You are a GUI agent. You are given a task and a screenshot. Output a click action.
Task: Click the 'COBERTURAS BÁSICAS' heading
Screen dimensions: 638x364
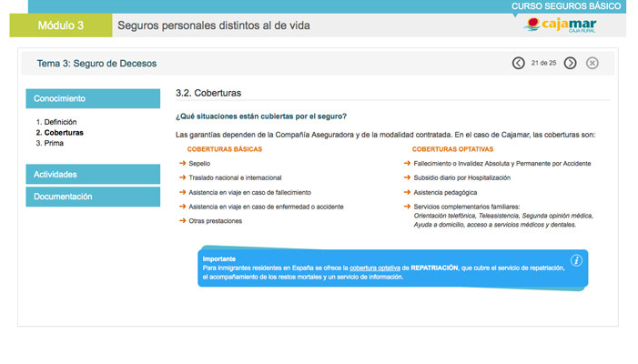pyautogui.click(x=225, y=149)
